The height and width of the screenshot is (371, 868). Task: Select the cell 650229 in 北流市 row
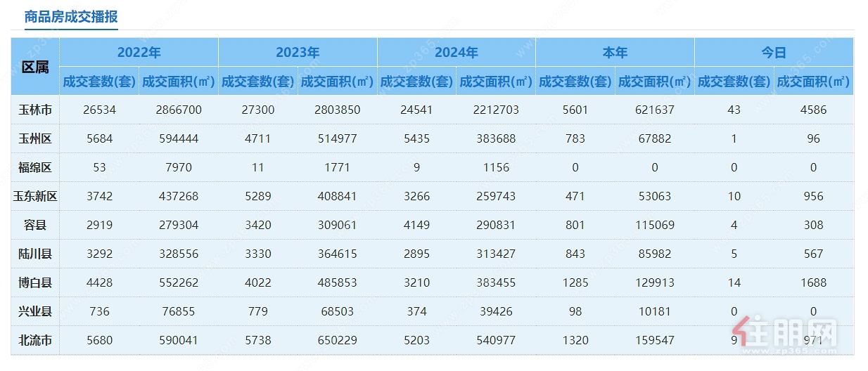[x=338, y=340]
